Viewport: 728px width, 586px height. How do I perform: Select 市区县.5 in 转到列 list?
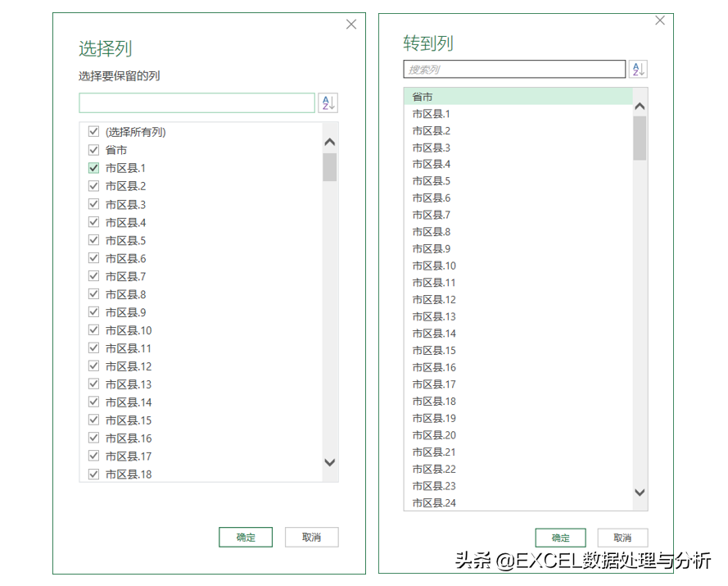coord(518,181)
